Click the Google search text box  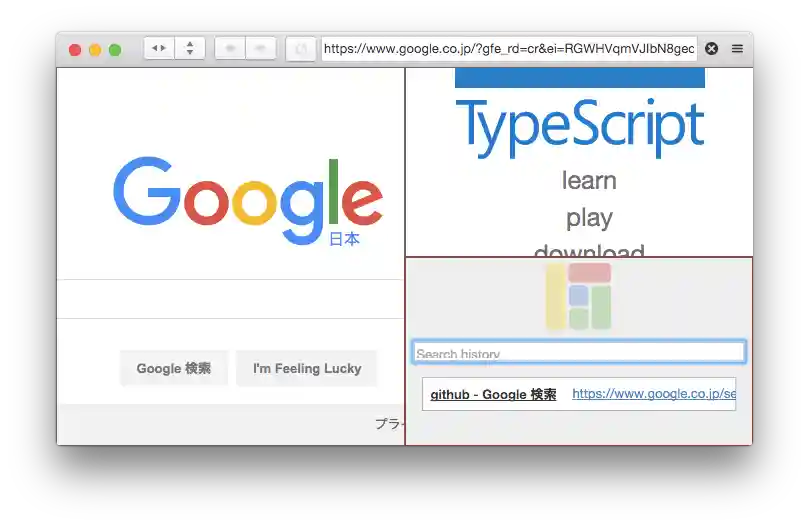pos(230,299)
